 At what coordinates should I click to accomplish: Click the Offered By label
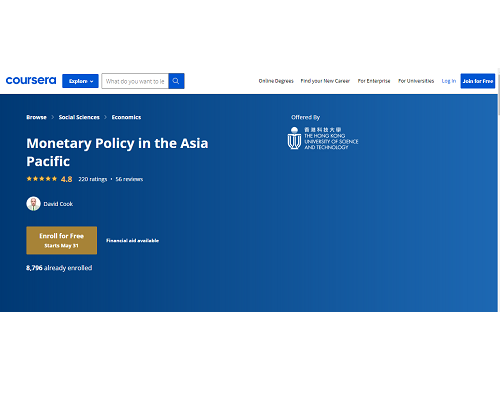[x=305, y=117]
